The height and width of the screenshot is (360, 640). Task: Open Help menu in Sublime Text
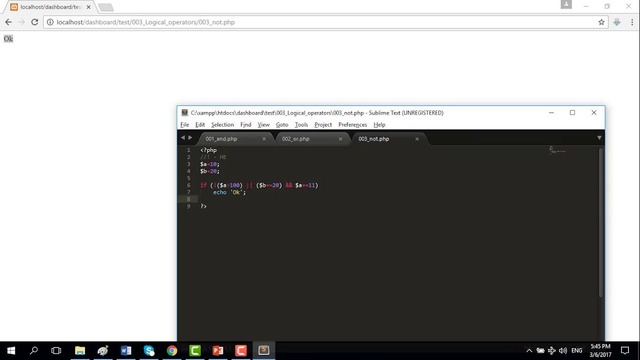(379, 124)
